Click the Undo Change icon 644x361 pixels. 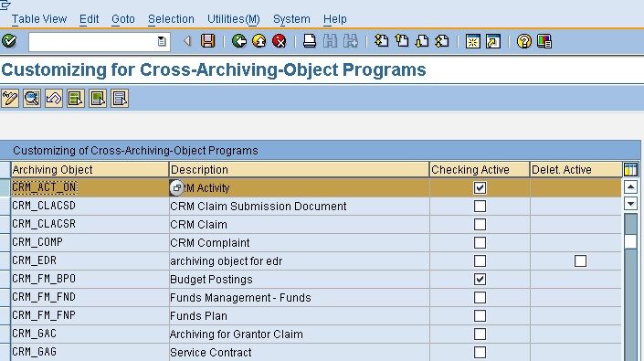pos(54,99)
